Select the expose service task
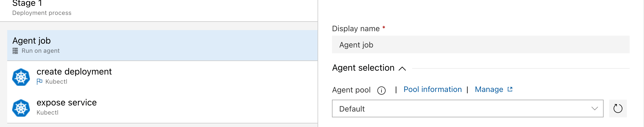644x127 pixels. pyautogui.click(x=162, y=107)
